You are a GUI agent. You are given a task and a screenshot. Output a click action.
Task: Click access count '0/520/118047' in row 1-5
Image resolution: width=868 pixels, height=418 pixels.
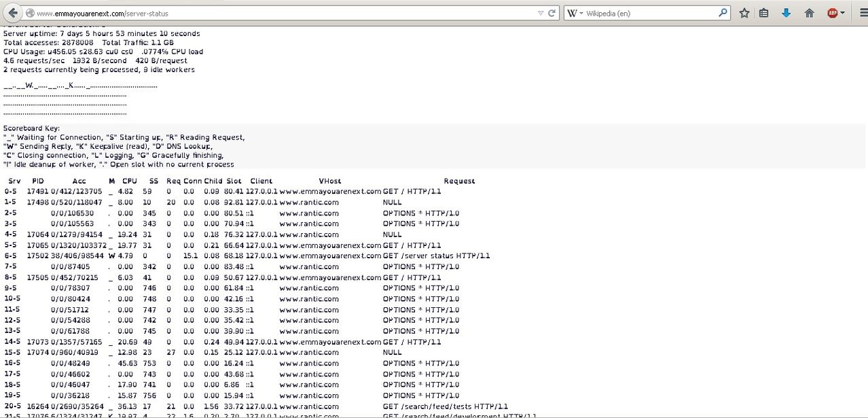pyautogui.click(x=77, y=202)
